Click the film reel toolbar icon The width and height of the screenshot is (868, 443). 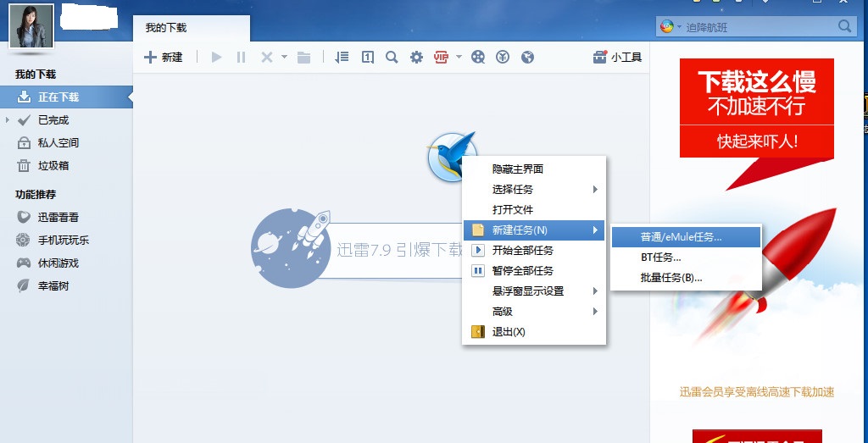478,57
